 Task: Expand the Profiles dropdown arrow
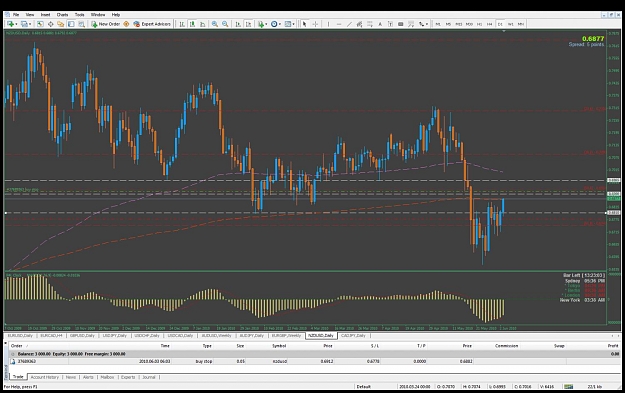tap(30, 24)
